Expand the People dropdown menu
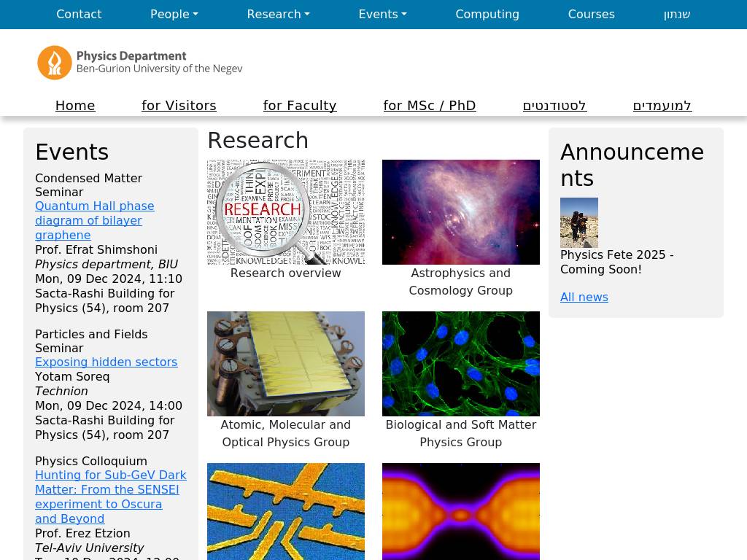 pyautogui.click(x=174, y=15)
